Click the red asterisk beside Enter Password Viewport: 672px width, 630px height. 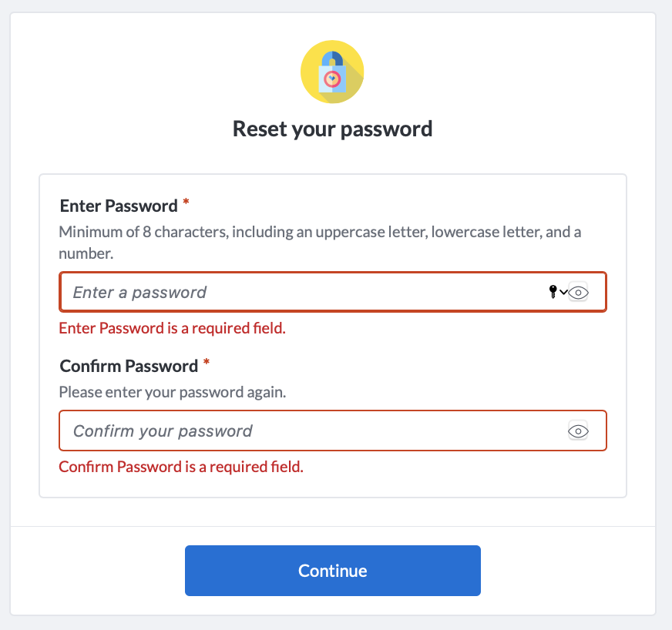tap(186, 202)
